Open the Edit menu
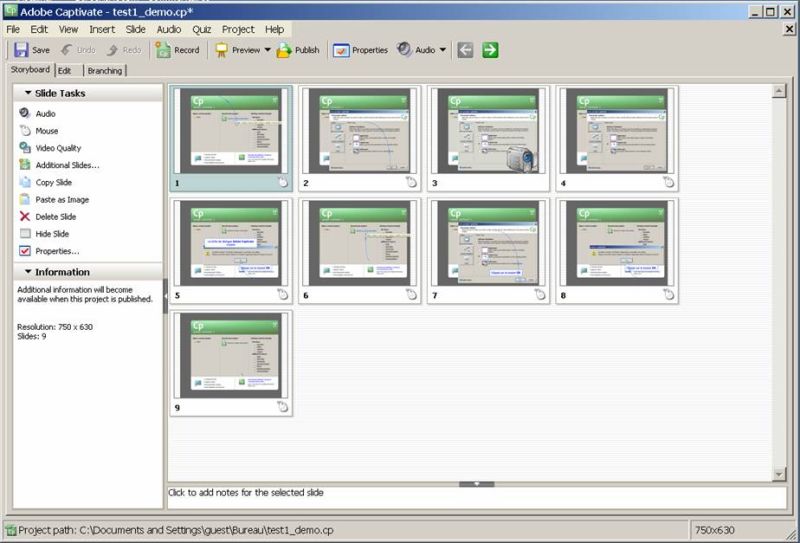 pyautogui.click(x=39, y=30)
